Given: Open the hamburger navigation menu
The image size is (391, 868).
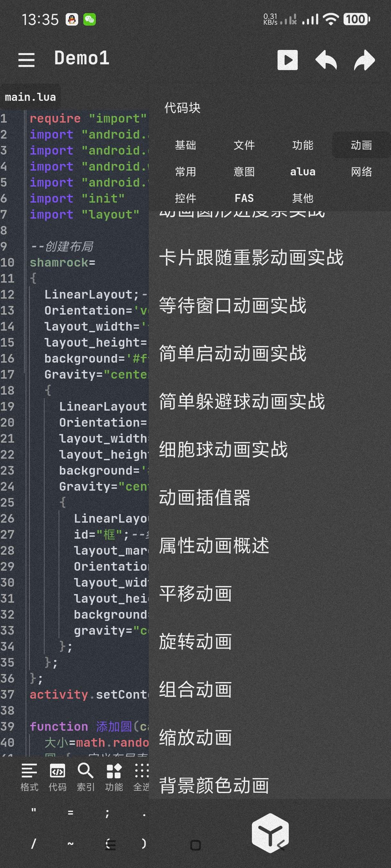Looking at the screenshot, I should [x=26, y=60].
